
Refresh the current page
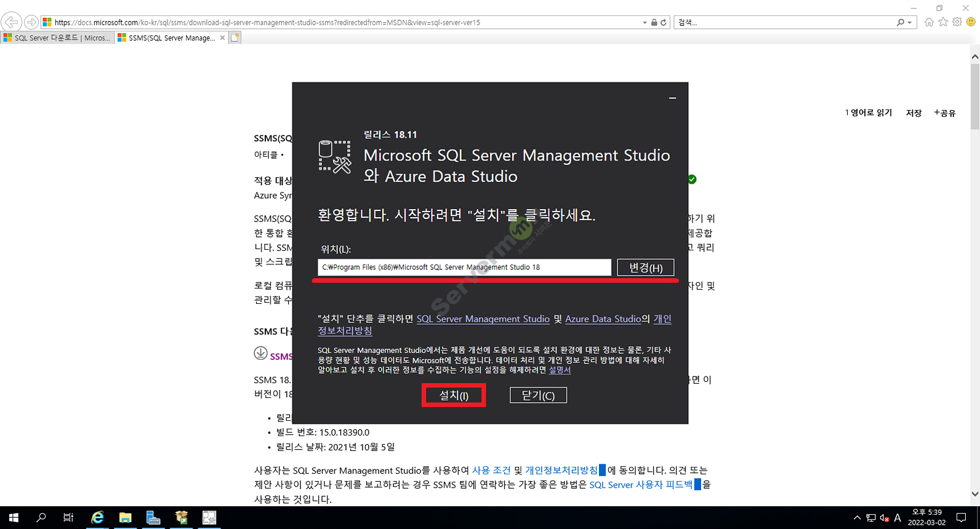point(664,22)
